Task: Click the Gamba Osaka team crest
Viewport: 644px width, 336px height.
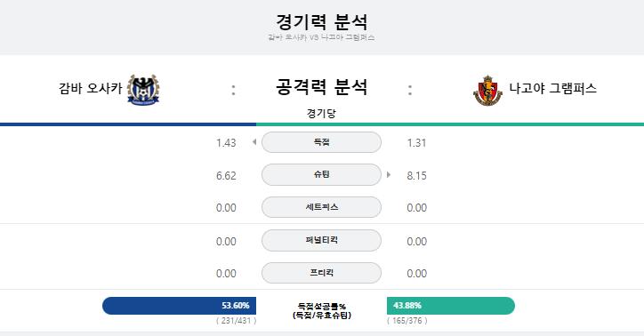Action: point(143,90)
